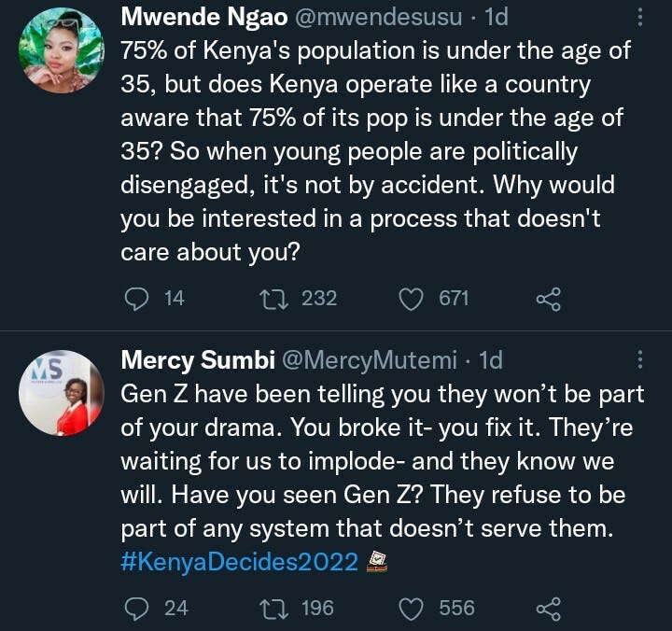Open the @mwendesusu handle

[x=370, y=18]
